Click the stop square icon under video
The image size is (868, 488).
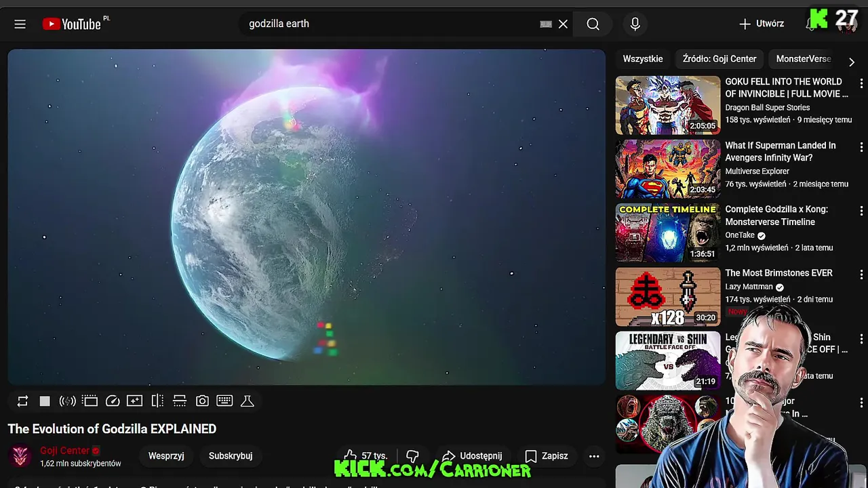[x=45, y=401]
